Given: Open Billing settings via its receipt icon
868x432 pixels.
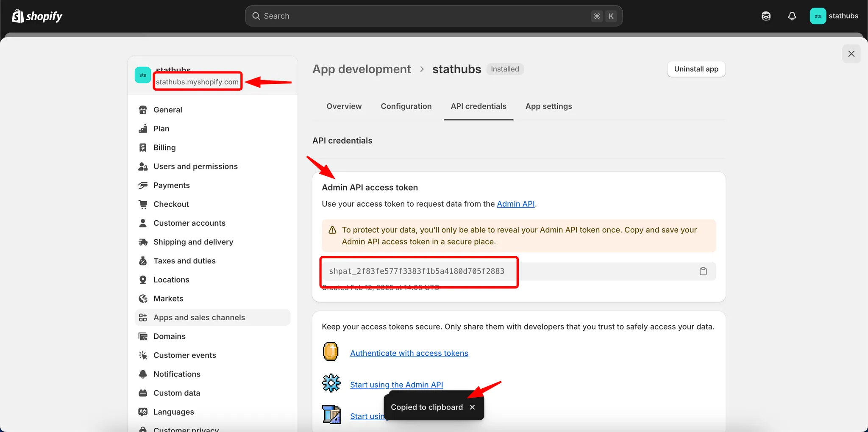Looking at the screenshot, I should pos(143,147).
